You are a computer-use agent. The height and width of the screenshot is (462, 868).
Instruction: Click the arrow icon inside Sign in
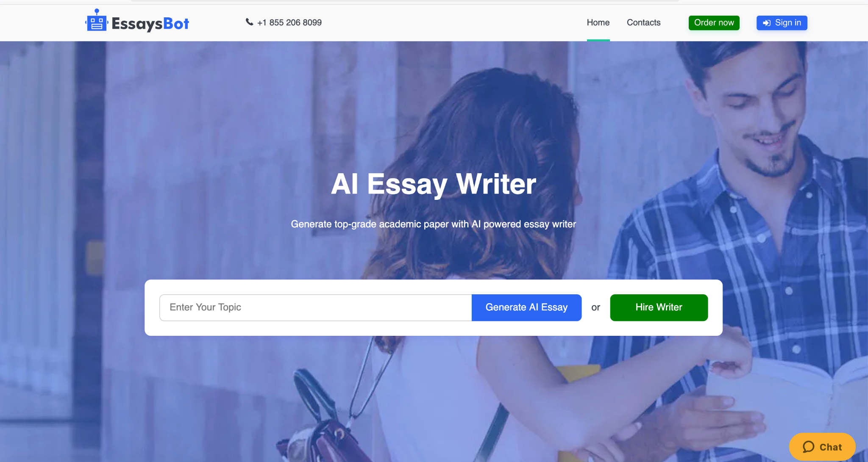pos(767,23)
